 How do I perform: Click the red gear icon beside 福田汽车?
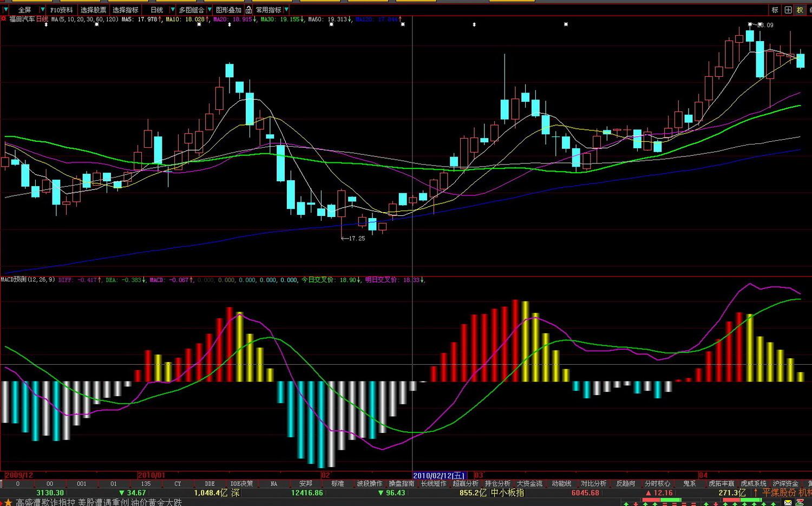tap(4, 19)
